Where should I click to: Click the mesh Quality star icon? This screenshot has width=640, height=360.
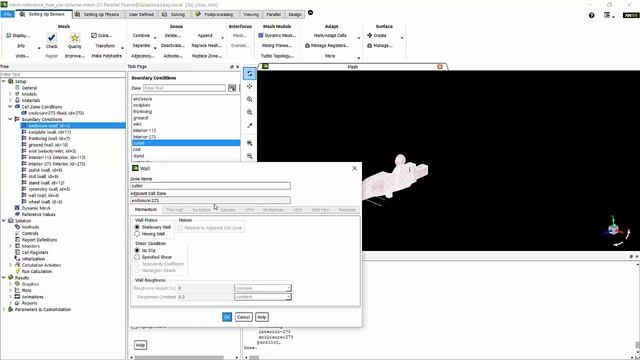point(75,38)
